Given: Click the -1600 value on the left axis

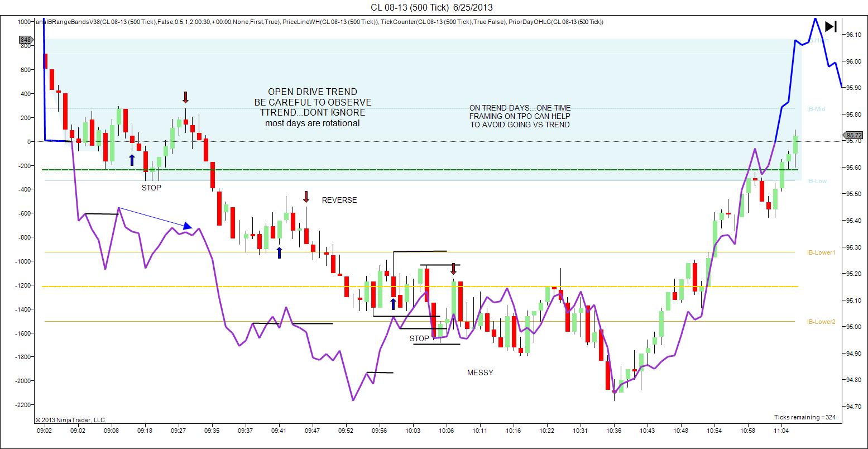Looking at the screenshot, I should point(23,333).
